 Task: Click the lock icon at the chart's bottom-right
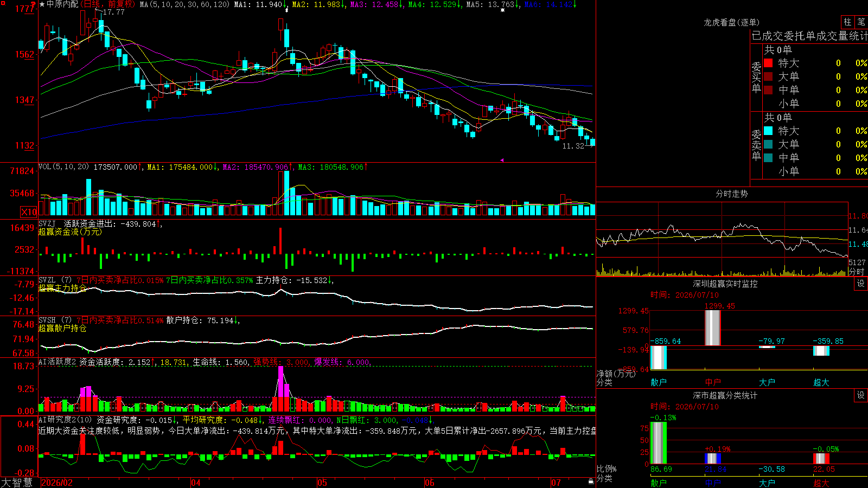[x=591, y=481]
